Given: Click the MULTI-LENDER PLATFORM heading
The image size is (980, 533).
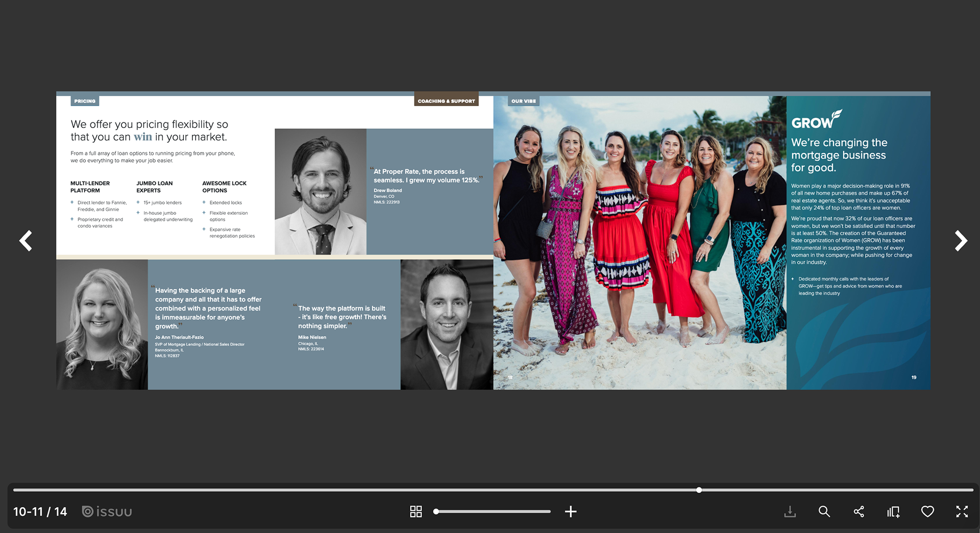Looking at the screenshot, I should (x=90, y=187).
